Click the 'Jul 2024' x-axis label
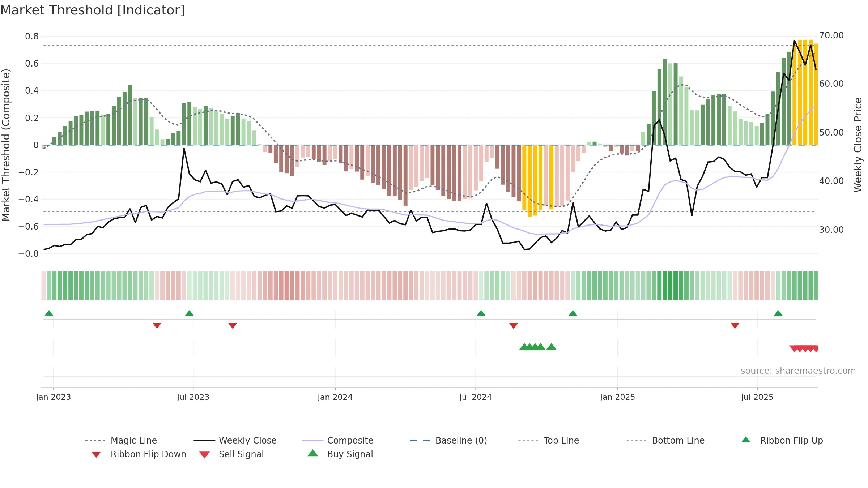868x488 pixels. point(476,397)
